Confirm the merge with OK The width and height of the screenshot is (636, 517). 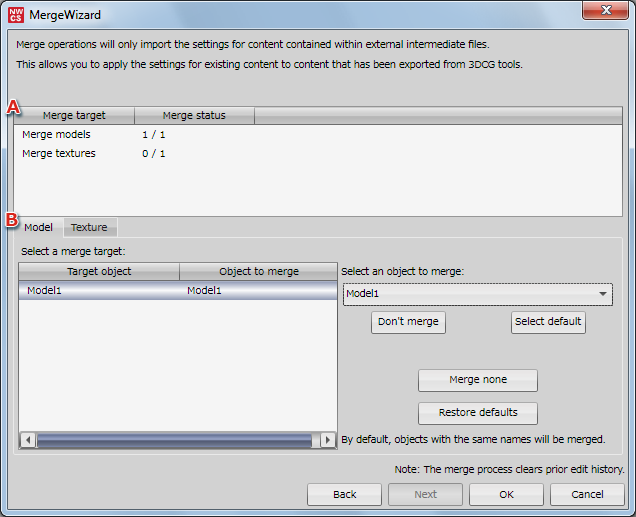pos(506,494)
